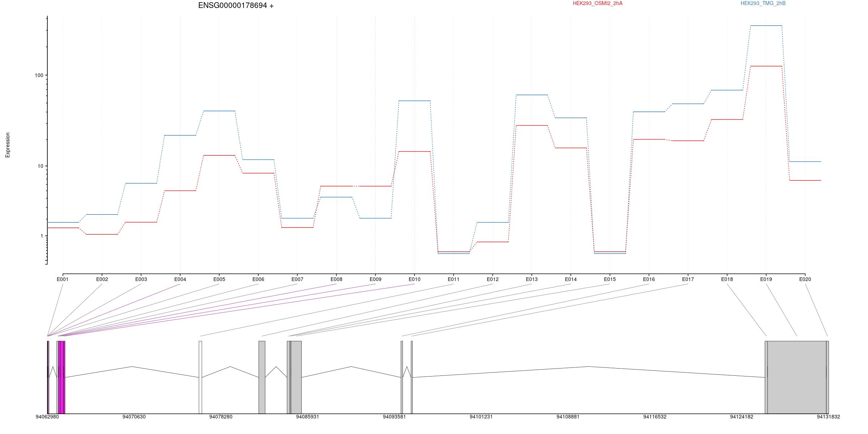Click the blue E019 expression peak segment

click(x=766, y=26)
